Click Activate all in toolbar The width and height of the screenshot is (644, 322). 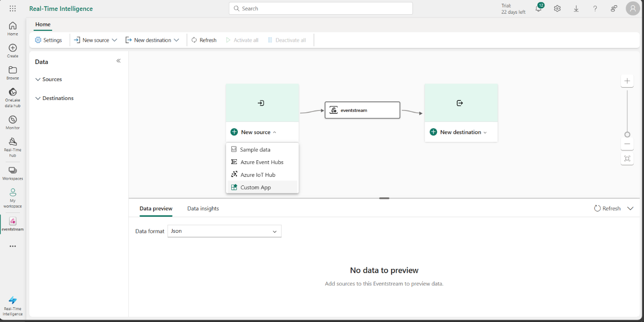(242, 40)
